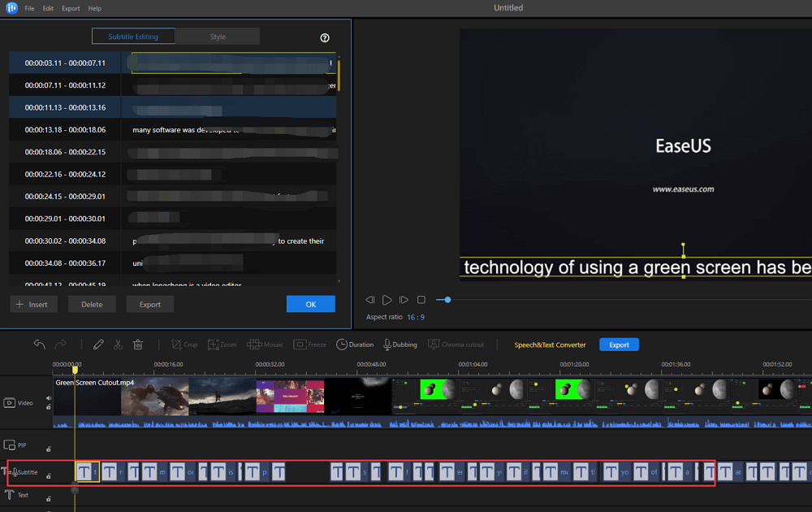
Task: Select subtitle row 00:00:11.13 - 00:00:13.16
Action: [x=172, y=107]
